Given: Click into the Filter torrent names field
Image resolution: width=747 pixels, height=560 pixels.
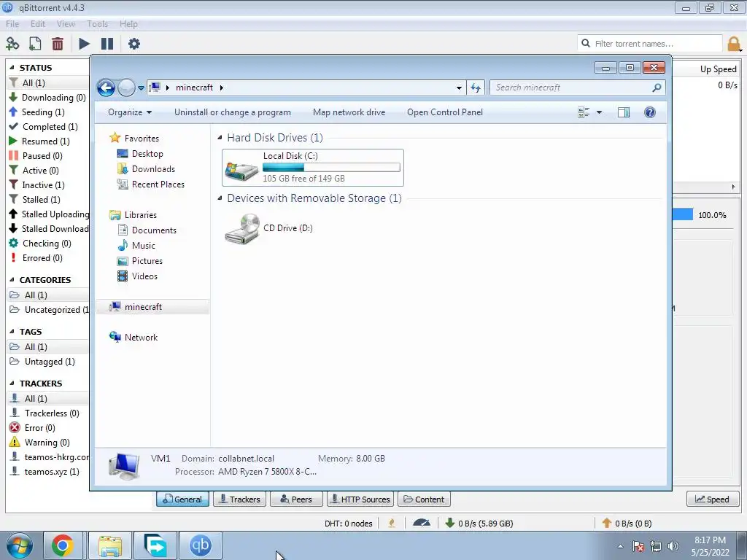Looking at the screenshot, I should point(650,43).
